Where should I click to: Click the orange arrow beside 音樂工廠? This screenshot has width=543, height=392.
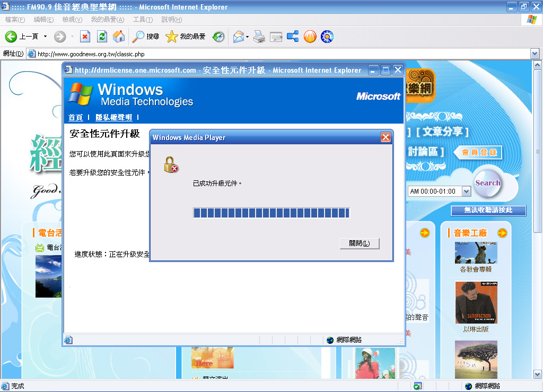click(x=502, y=233)
